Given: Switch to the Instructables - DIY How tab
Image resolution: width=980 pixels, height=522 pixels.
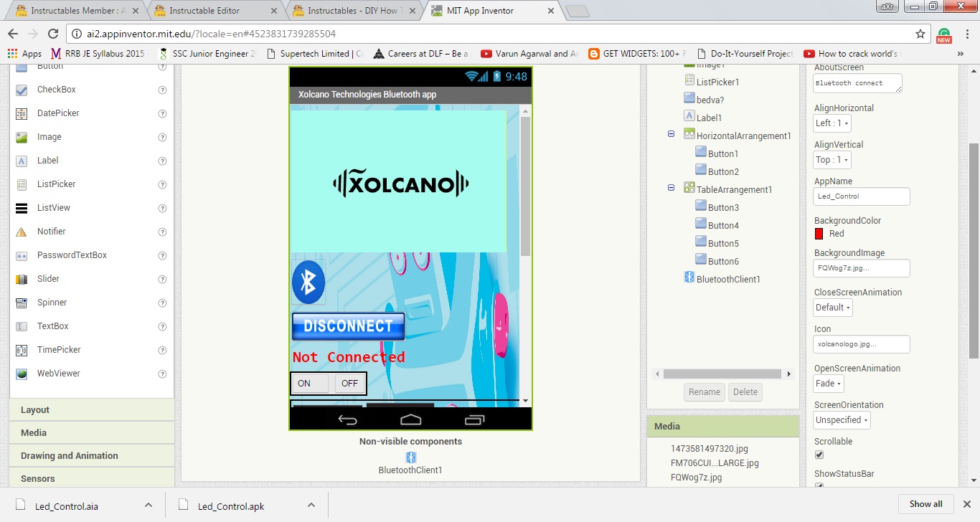Looking at the screenshot, I should pyautogui.click(x=354, y=11).
